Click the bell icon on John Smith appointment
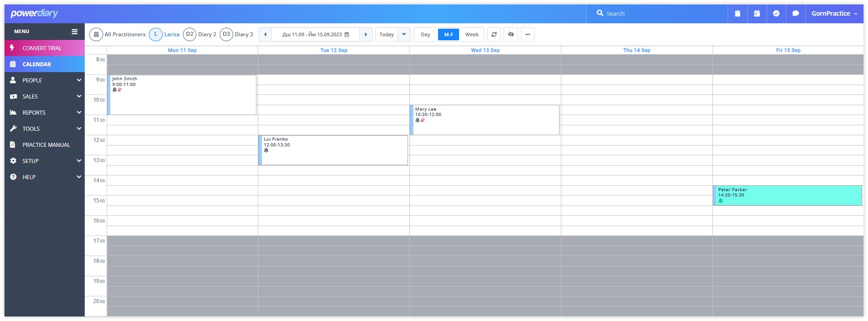The width and height of the screenshot is (868, 321). pyautogui.click(x=114, y=90)
